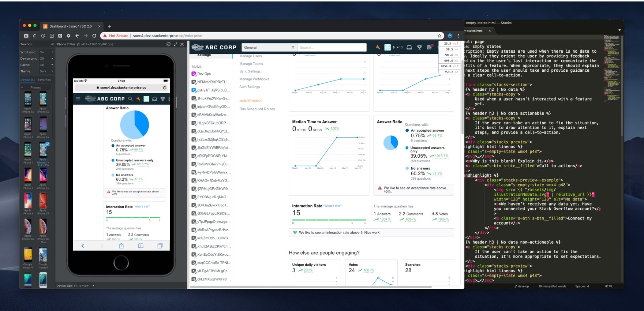Collapse the Phones device group
Screen dimensions: 644x311
[22, 87]
